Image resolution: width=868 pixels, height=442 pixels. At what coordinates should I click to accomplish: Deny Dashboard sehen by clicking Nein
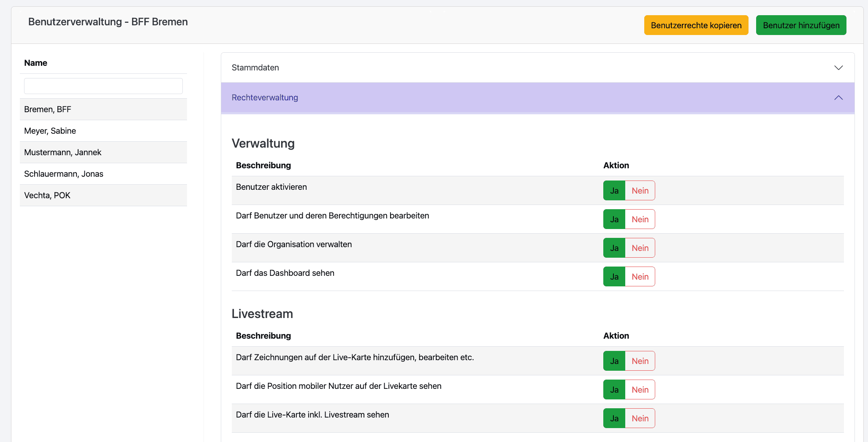tap(640, 277)
